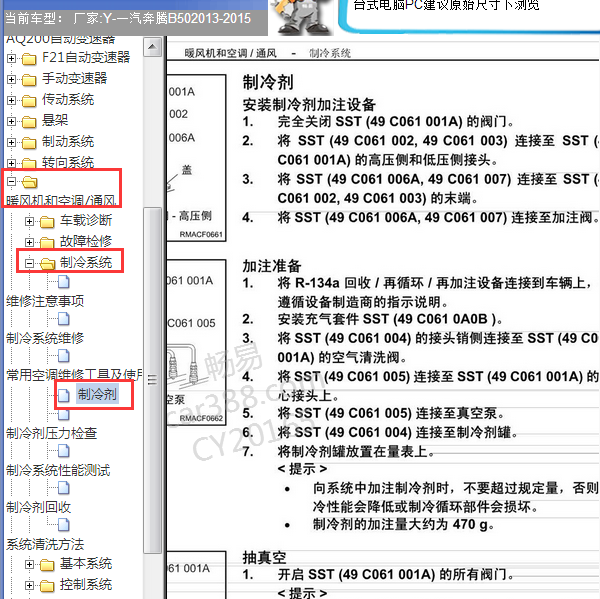Click the document icon above 制冷剂回收
600x599 pixels.
(x=64, y=488)
